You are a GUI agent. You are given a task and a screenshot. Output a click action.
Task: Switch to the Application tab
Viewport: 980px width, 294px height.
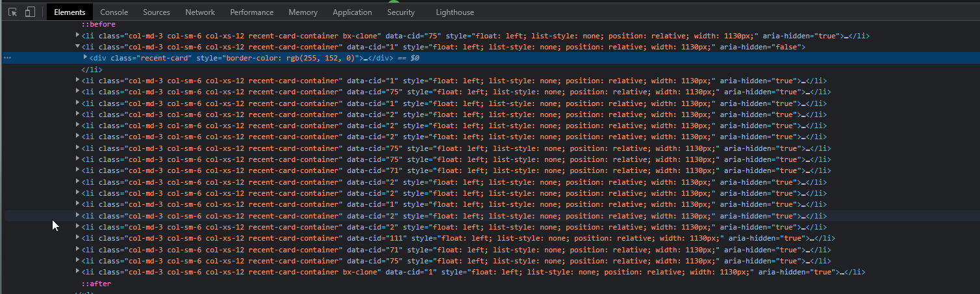352,12
